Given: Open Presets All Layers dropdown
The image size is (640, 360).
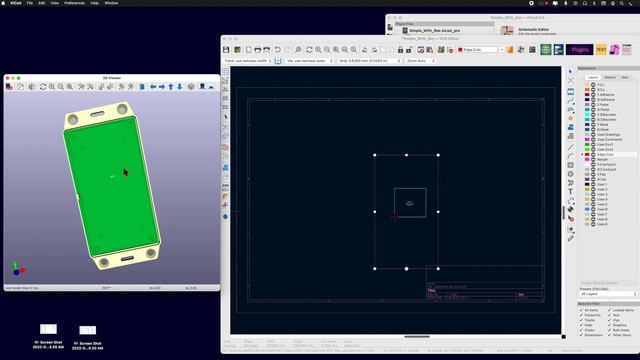Looking at the screenshot, I should [x=608, y=294].
